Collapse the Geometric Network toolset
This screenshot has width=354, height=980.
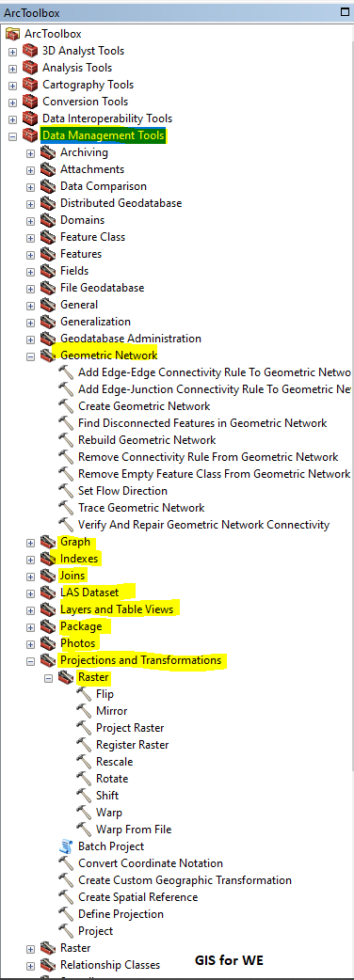click(x=30, y=356)
